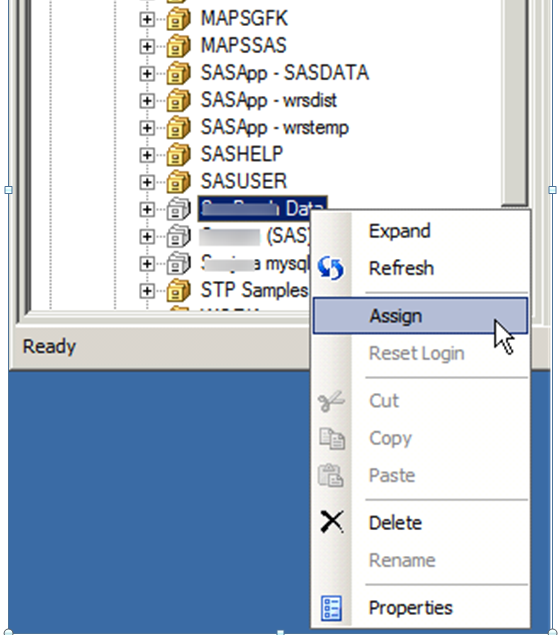Click the Copy pages icon
558x635 pixels.
pyautogui.click(x=332, y=439)
